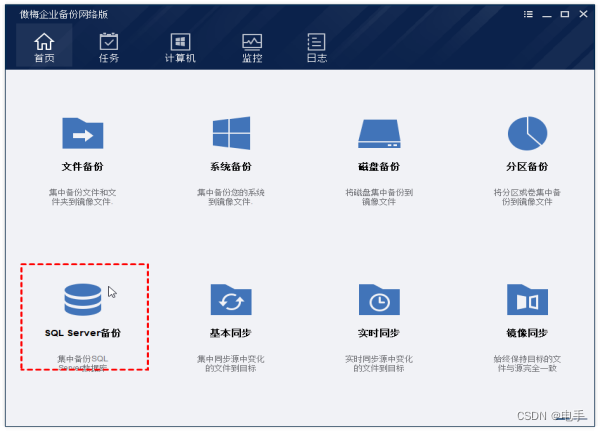Click the 镜像同步 mirror folder icon

pyautogui.click(x=527, y=299)
